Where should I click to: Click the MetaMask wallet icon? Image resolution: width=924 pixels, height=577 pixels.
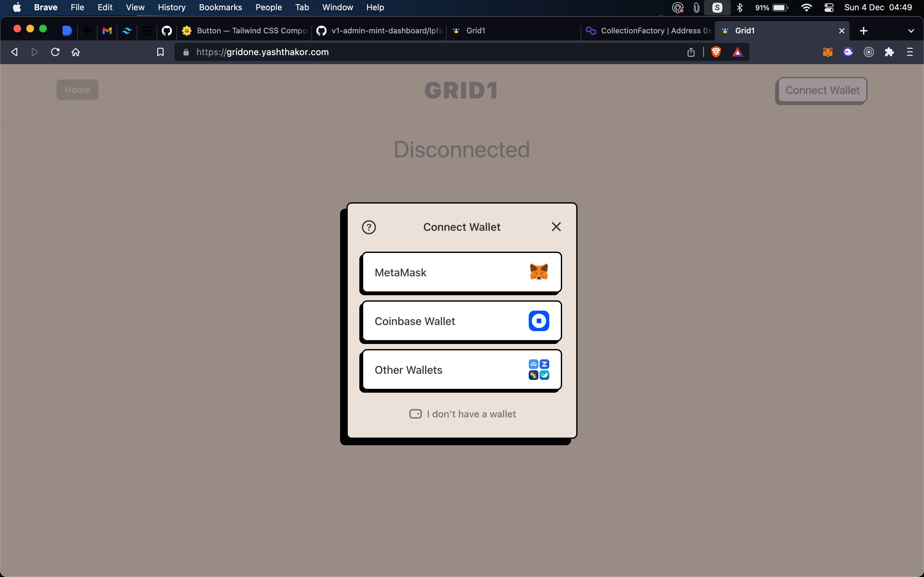(539, 272)
